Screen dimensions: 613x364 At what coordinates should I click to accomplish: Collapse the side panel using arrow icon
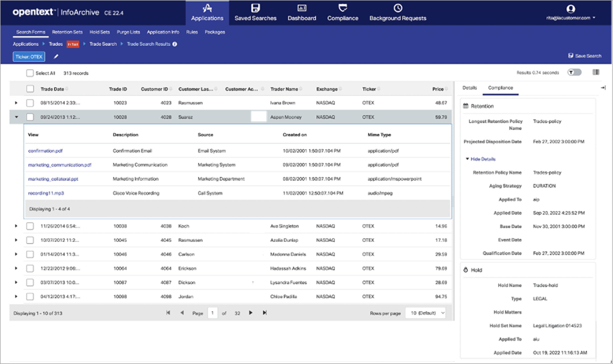603,88
